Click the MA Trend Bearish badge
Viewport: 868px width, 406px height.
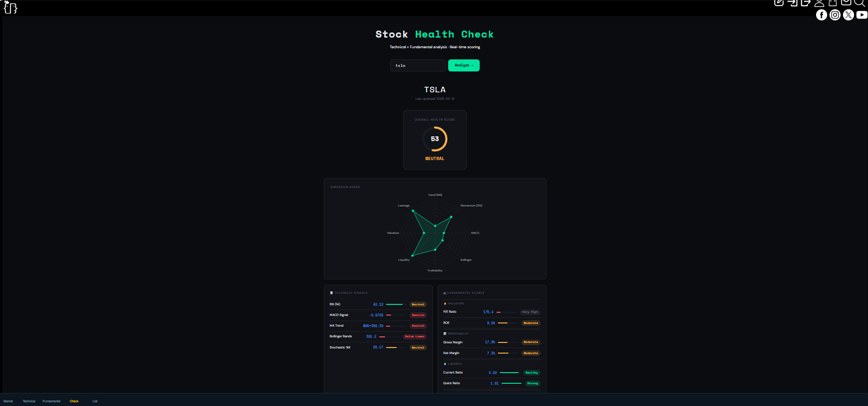(418, 326)
